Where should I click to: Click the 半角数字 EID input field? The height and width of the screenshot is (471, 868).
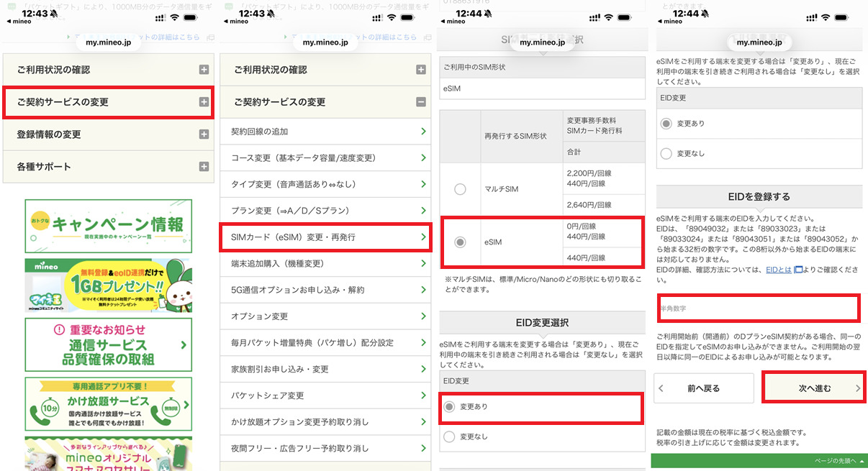click(758, 308)
